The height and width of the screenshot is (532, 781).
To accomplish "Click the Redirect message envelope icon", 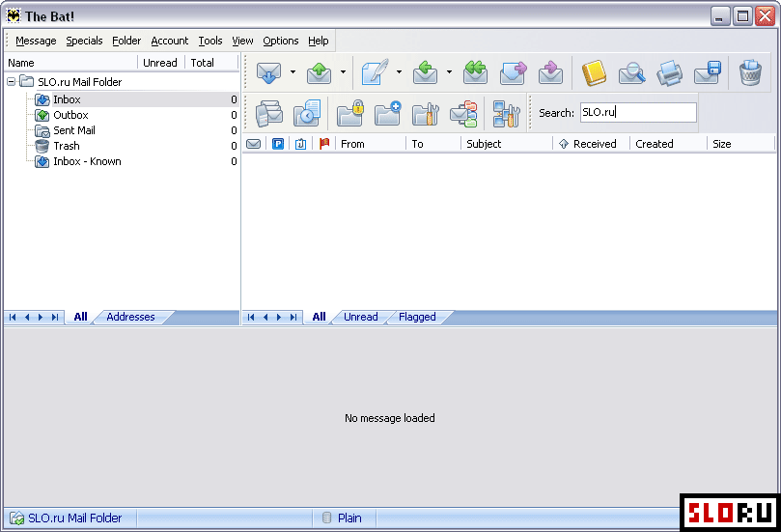I will click(550, 72).
